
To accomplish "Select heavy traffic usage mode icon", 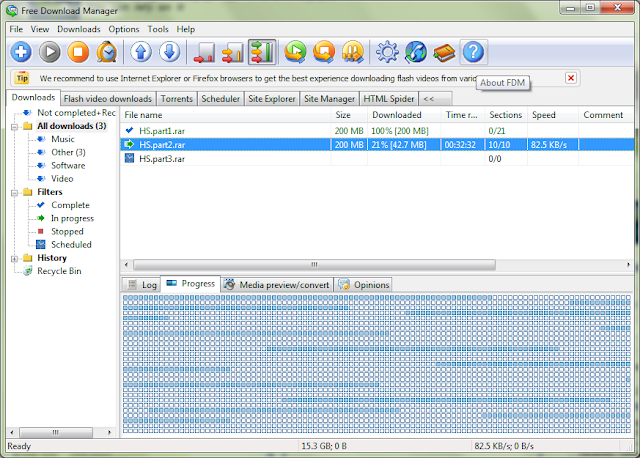I will [x=262, y=52].
